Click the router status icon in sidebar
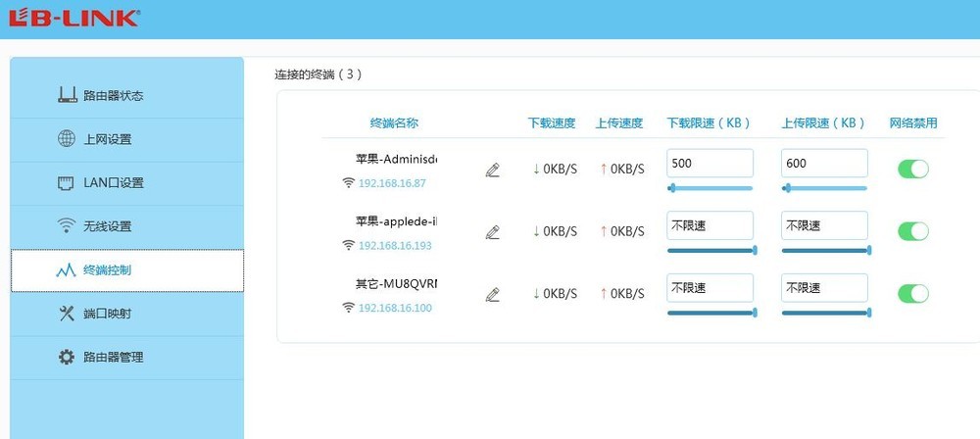This screenshot has height=439, width=980. pos(67,96)
